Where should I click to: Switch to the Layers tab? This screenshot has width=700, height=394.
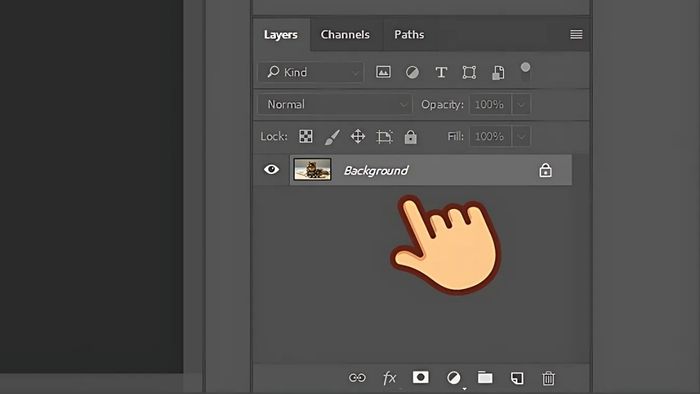click(281, 35)
